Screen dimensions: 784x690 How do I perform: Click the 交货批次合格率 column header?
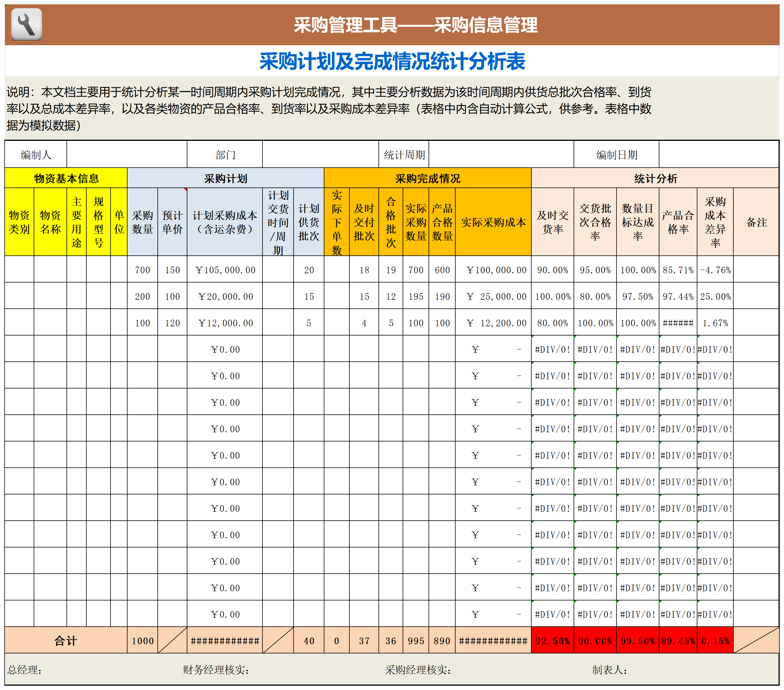point(595,222)
